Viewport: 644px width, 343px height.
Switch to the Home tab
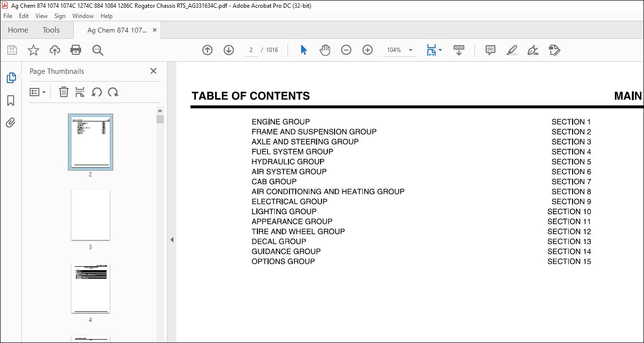(18, 30)
